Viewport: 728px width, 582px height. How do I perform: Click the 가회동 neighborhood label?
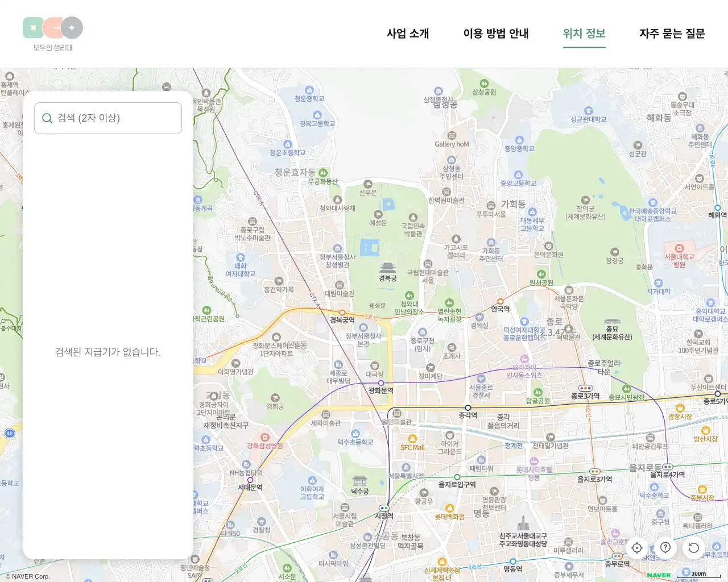pyautogui.click(x=513, y=204)
